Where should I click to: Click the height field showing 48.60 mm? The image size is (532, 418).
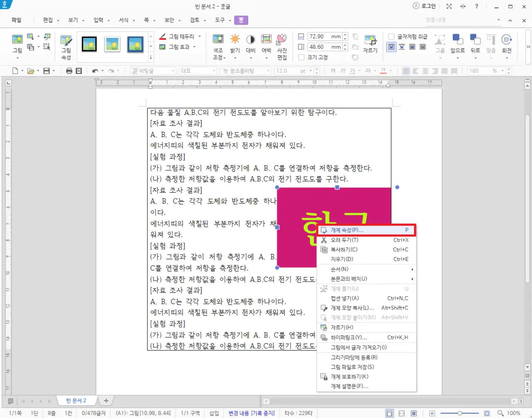[x=324, y=47]
